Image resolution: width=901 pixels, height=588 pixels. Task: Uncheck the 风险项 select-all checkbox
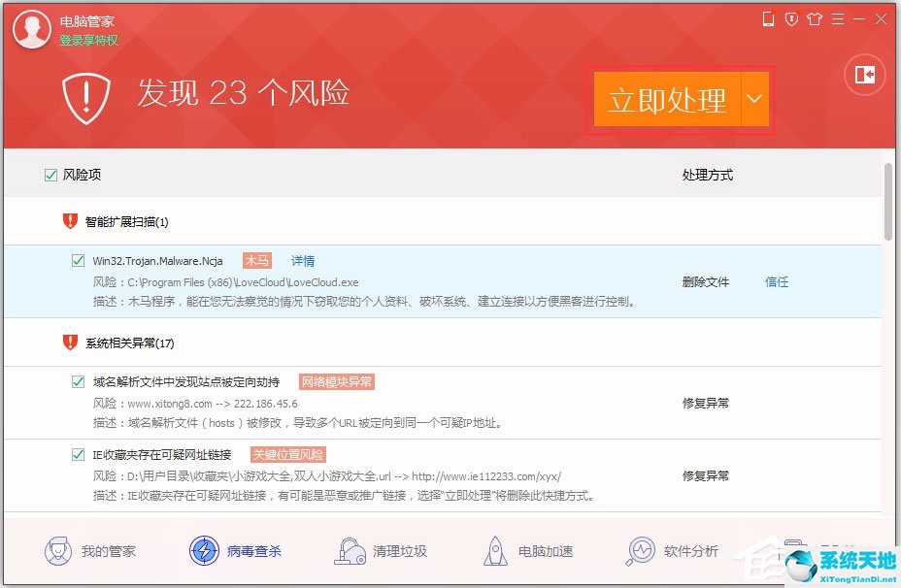49,175
